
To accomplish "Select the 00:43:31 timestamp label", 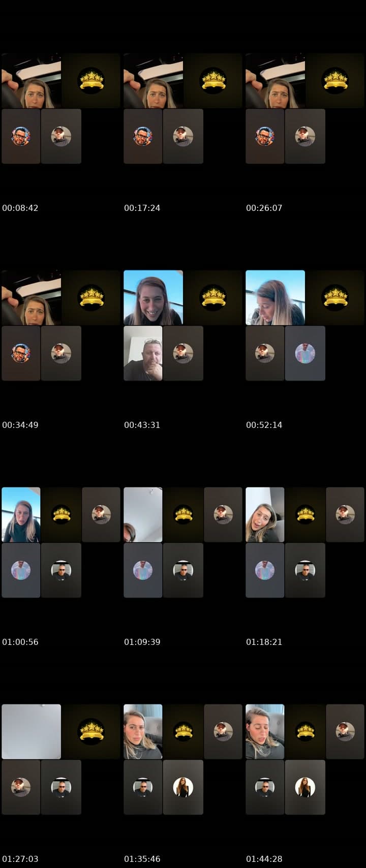I will point(142,425).
